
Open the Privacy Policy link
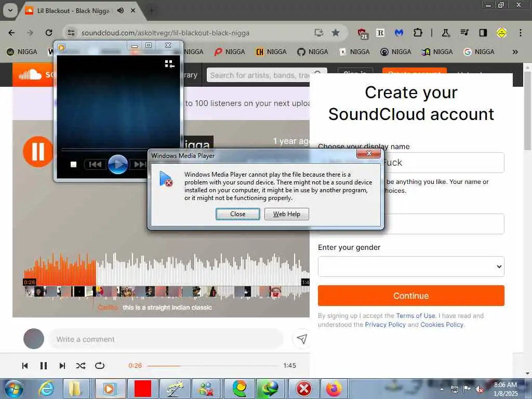click(x=385, y=324)
